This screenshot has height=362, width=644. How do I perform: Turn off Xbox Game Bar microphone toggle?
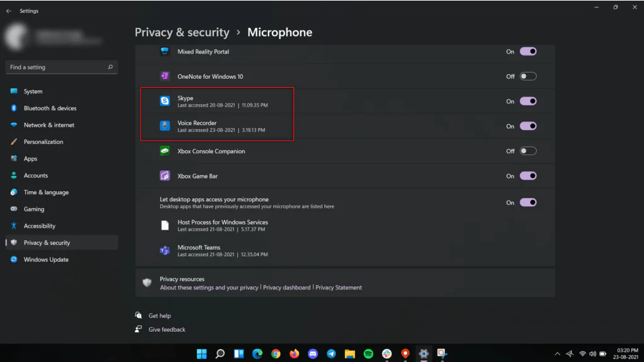tap(528, 176)
